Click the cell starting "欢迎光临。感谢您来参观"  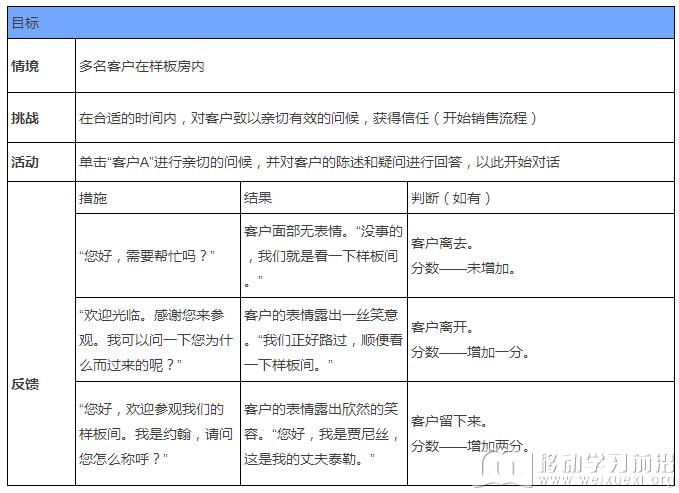156,340
